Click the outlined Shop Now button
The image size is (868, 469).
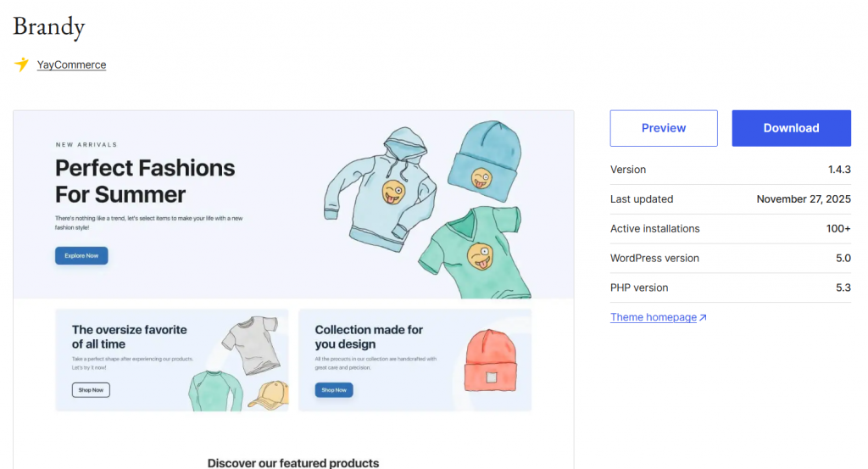point(91,390)
